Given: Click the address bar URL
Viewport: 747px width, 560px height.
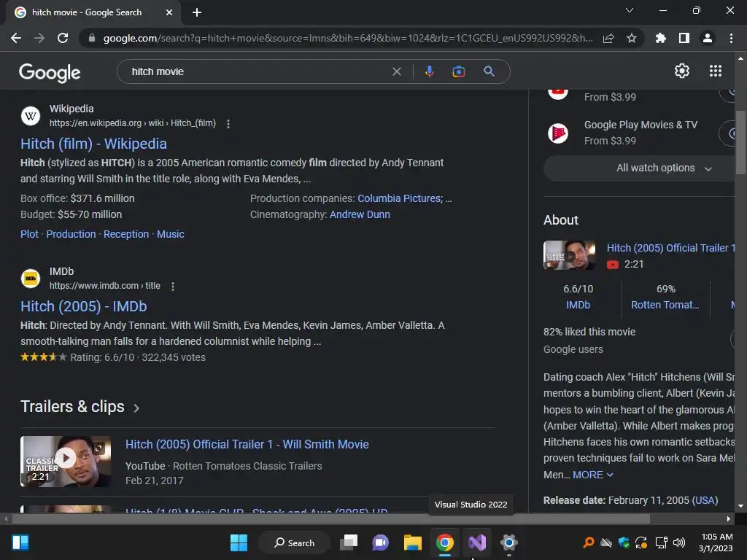Looking at the screenshot, I should (348, 38).
